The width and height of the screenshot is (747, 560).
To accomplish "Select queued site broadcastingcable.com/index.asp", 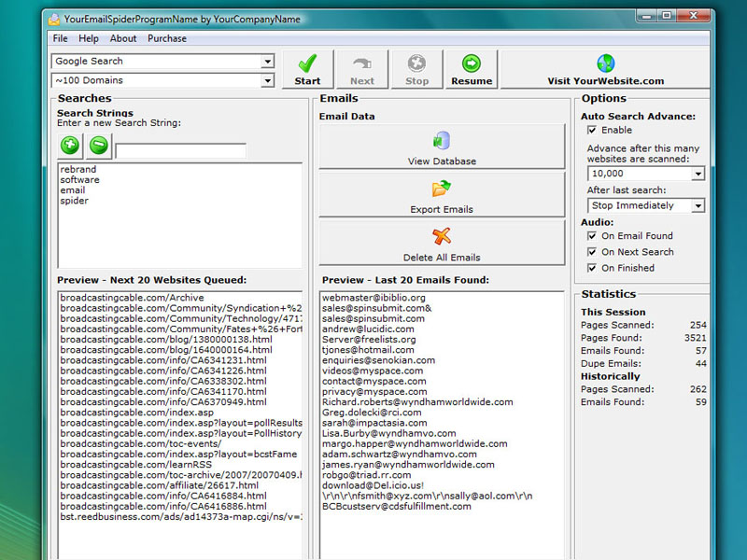I will tap(136, 413).
